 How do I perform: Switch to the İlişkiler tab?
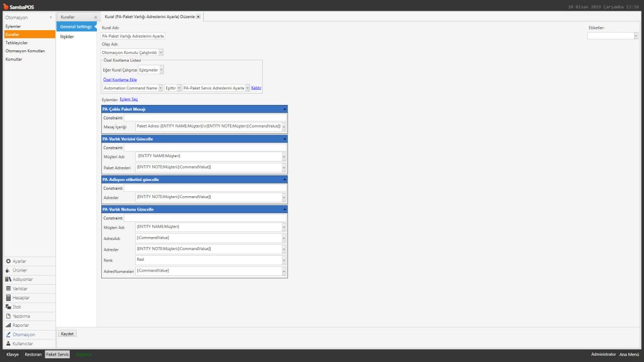point(67,37)
